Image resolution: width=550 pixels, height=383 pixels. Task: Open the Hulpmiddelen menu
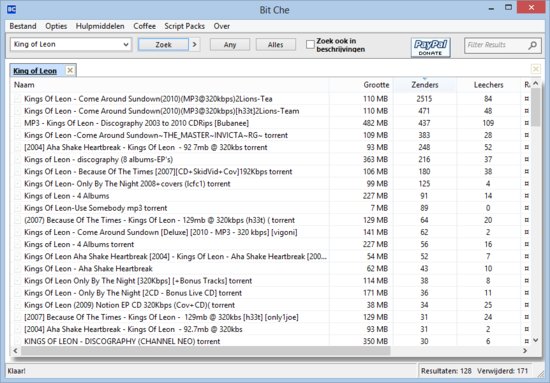tap(100, 26)
